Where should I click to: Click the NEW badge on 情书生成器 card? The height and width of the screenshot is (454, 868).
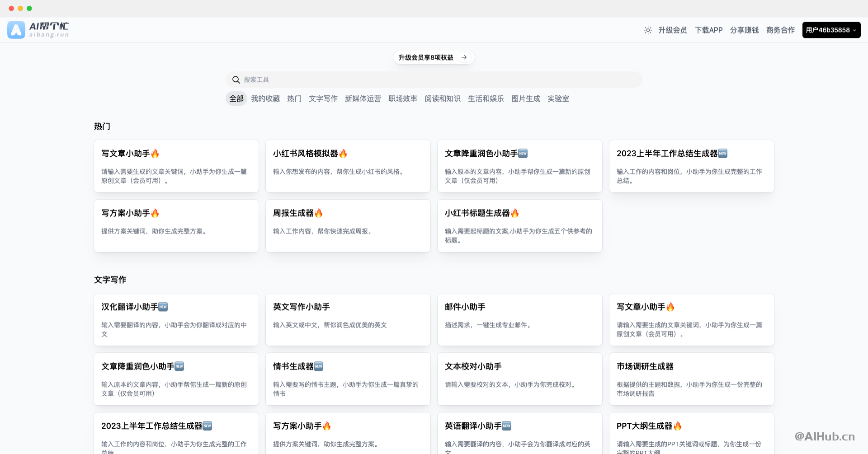tap(318, 366)
